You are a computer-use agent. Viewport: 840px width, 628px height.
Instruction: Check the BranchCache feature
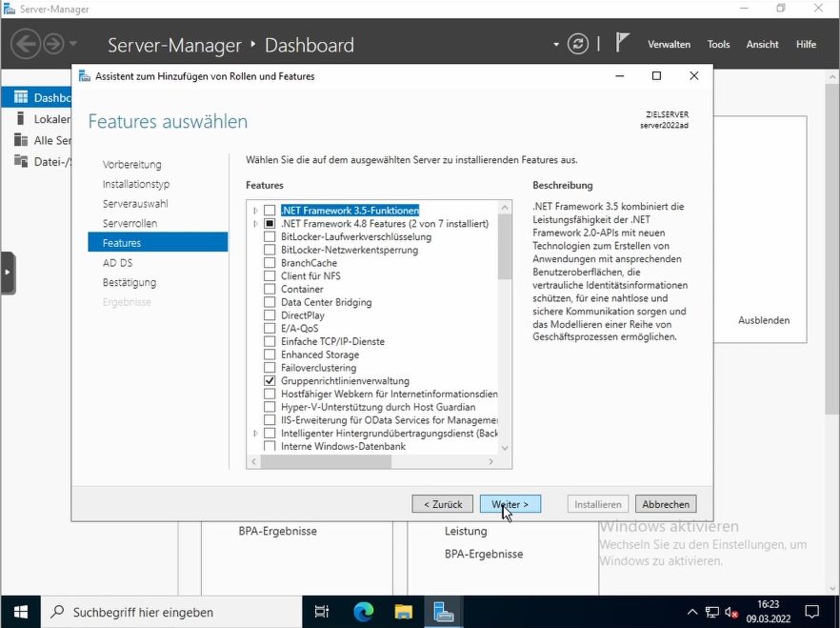(270, 263)
